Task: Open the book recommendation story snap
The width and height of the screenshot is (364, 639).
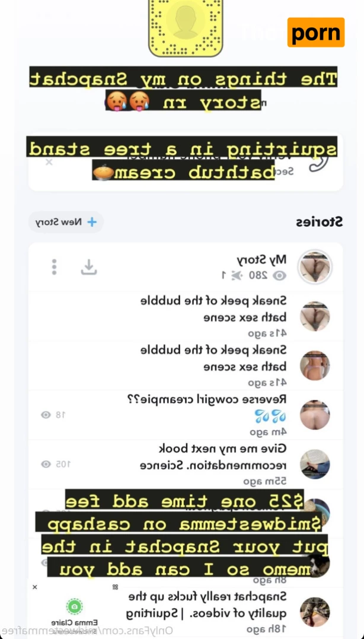Action: pos(185,464)
